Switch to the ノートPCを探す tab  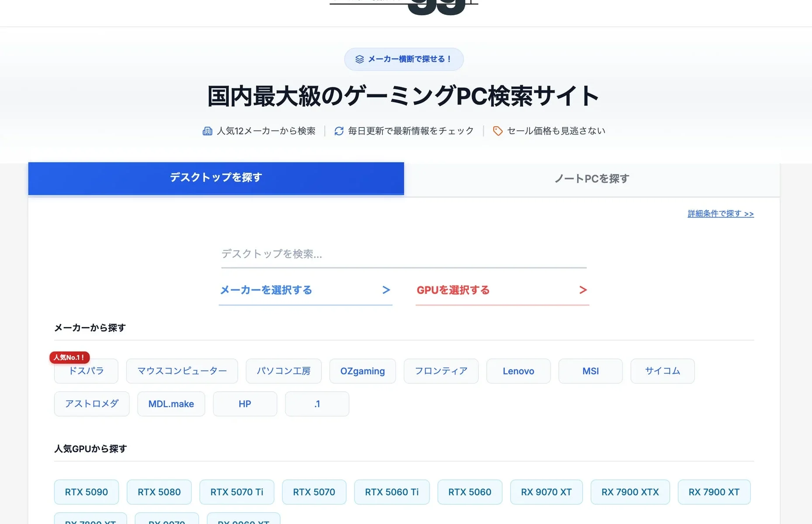592,179
